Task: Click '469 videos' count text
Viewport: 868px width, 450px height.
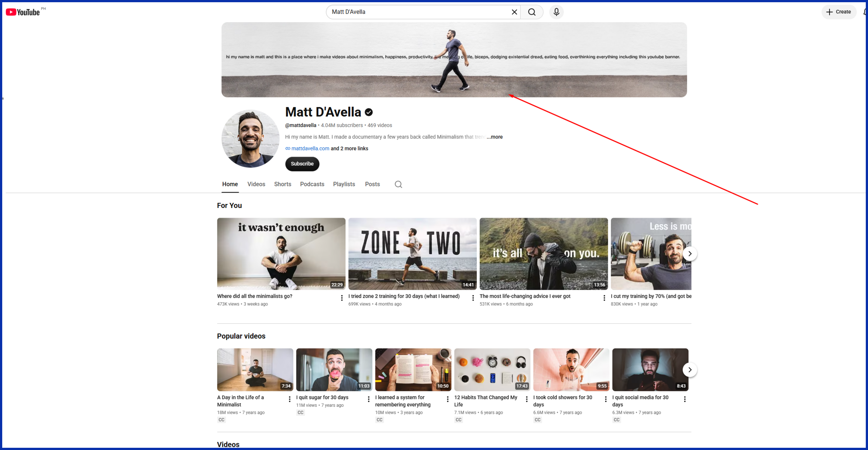Action: click(x=380, y=126)
